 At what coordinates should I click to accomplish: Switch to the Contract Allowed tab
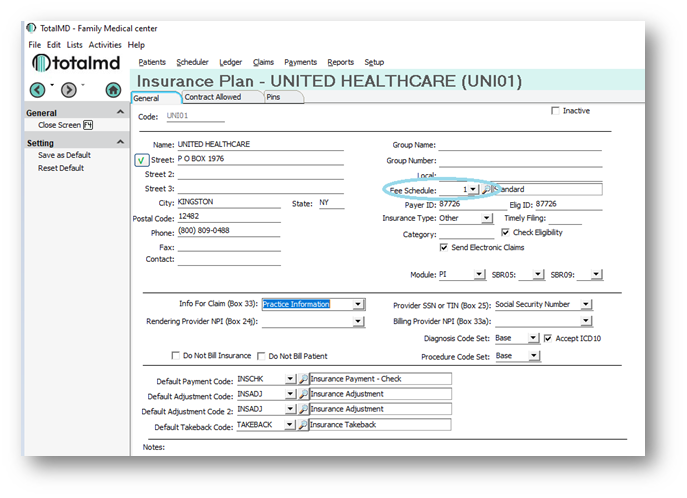tap(213, 98)
